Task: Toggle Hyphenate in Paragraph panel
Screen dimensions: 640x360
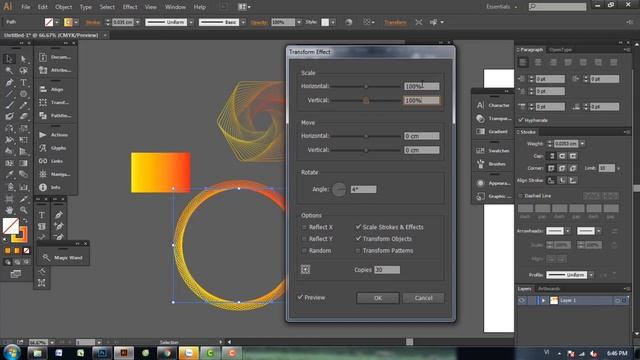Action: click(x=521, y=120)
